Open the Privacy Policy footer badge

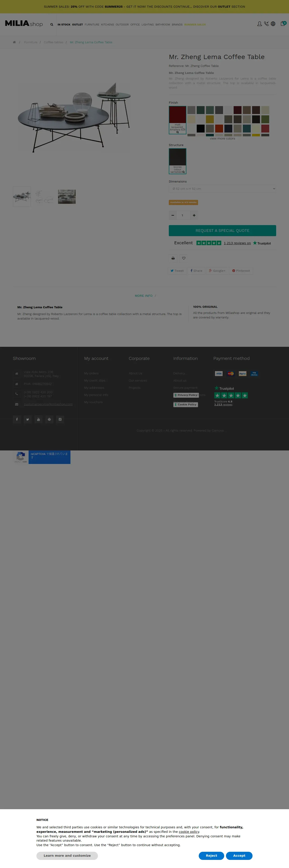tap(186, 395)
